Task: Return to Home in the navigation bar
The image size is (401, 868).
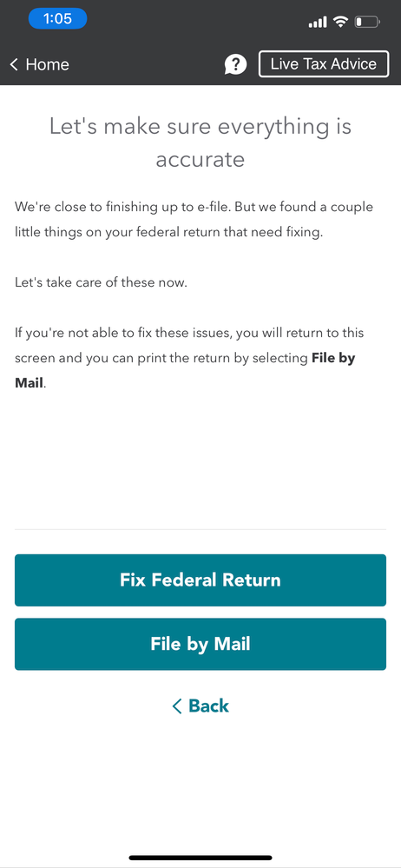Action: [x=39, y=64]
